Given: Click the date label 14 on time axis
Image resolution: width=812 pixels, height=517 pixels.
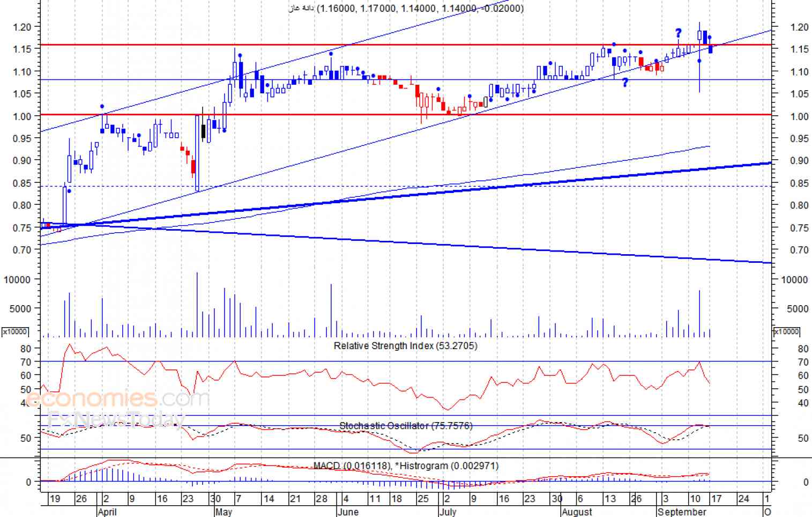Looking at the screenshot, I should [x=269, y=499].
